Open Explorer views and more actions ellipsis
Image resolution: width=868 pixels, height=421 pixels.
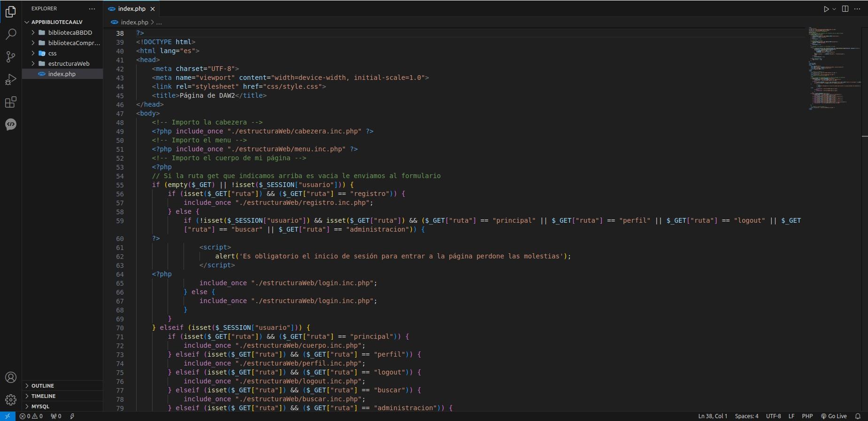pyautogui.click(x=92, y=8)
